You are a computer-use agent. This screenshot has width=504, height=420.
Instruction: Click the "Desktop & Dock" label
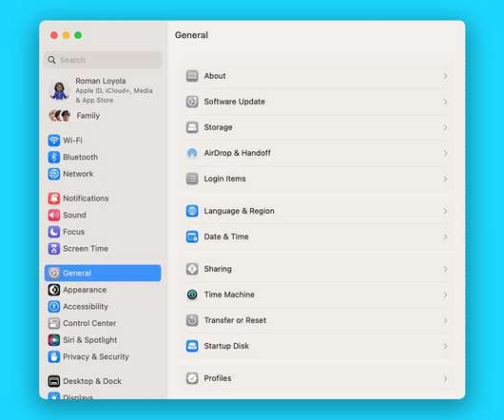[x=92, y=381]
